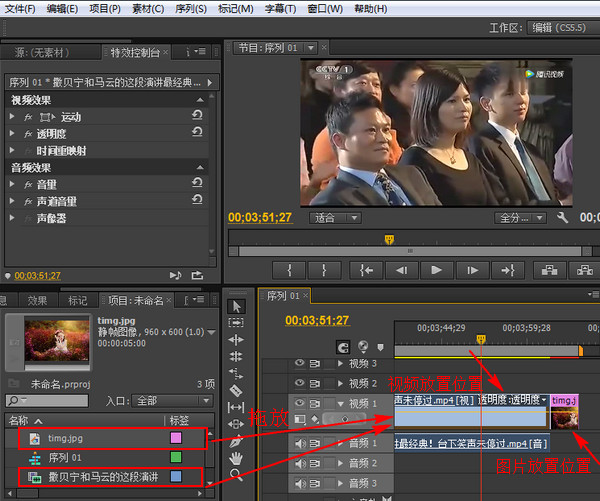Screen dimensions: 600x501
Task: Choose the Zoom magnifier tool
Action: [x=236, y=475]
